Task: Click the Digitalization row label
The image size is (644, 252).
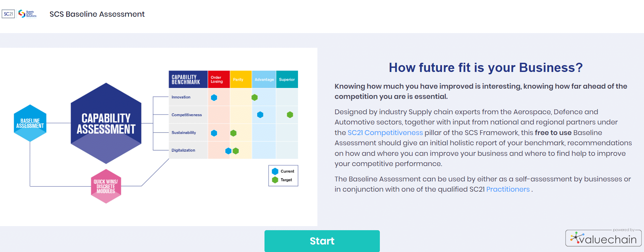Action: [183, 150]
